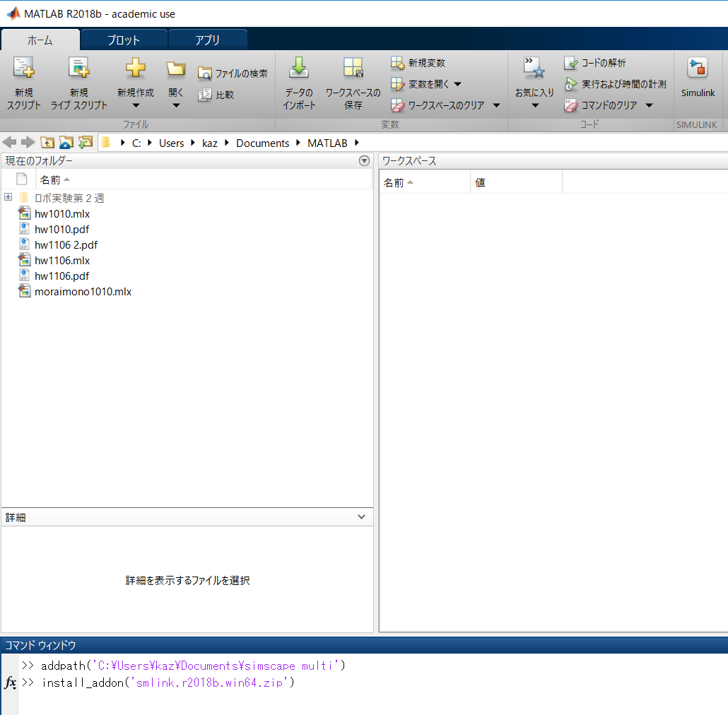Click the browse for folder icon
Screen dimensions: 728x715
coord(66,143)
